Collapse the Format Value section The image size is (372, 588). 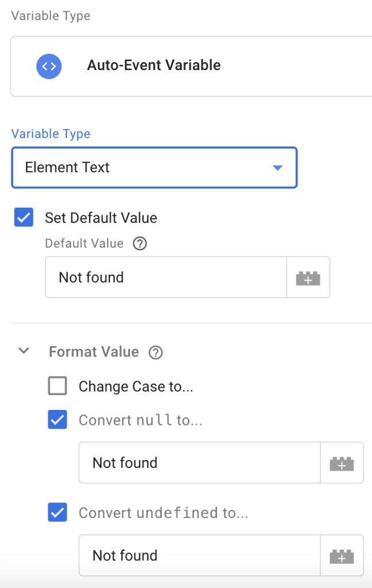coord(24,351)
